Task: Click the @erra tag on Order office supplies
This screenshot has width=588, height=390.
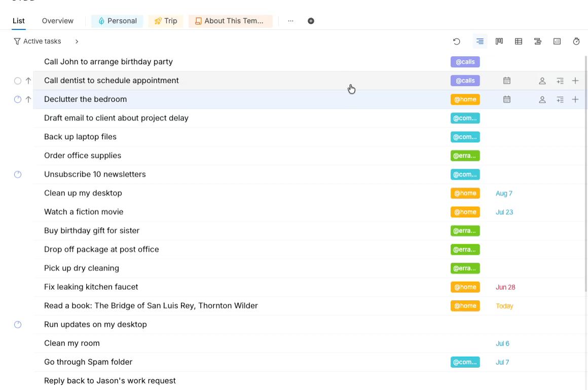Action: click(465, 155)
